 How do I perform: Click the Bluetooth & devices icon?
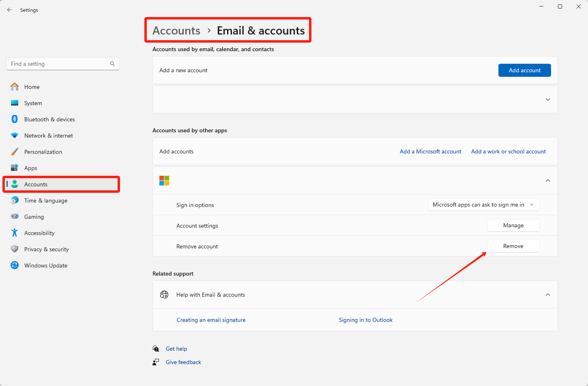[15, 119]
